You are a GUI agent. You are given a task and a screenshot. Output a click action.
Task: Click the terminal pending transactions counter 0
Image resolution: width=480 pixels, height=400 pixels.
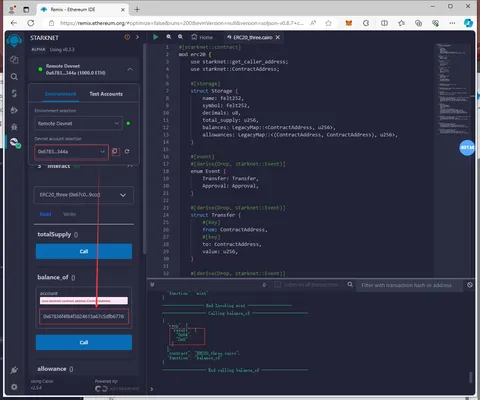[x=264, y=285]
